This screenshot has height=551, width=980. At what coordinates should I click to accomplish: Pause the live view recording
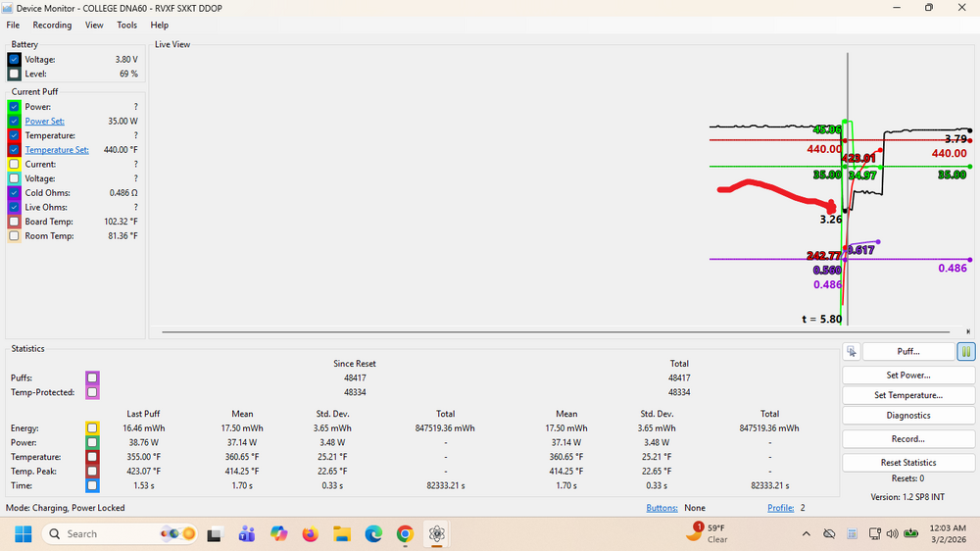[x=966, y=351]
